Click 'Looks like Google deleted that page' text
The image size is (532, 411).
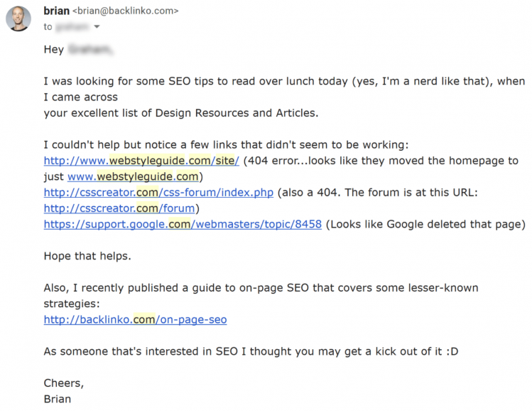[x=425, y=224]
